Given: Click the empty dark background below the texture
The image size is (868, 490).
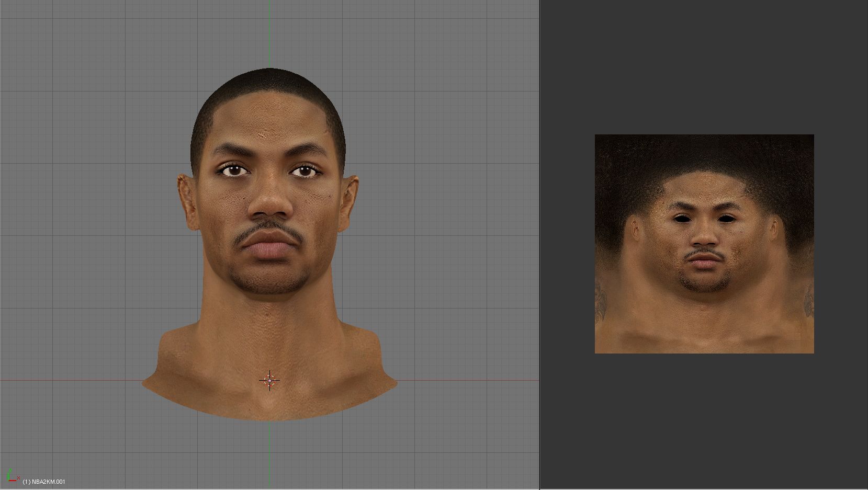Looking at the screenshot, I should click(x=704, y=418).
